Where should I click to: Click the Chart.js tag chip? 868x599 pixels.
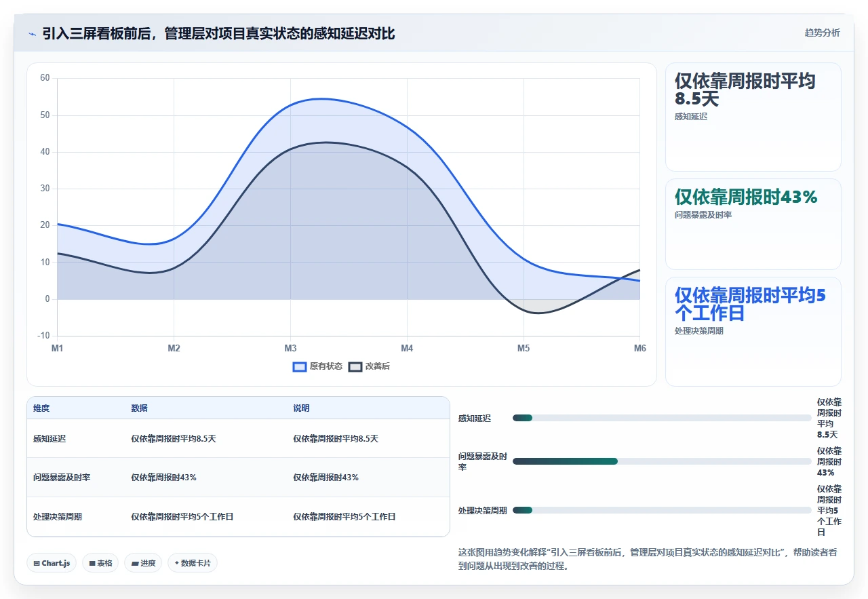52,563
